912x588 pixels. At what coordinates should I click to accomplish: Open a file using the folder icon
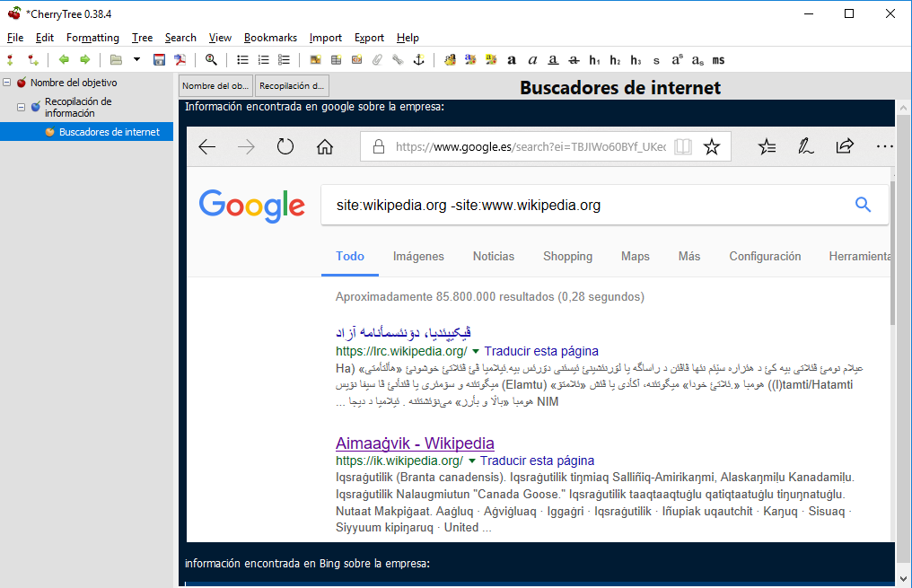116,60
